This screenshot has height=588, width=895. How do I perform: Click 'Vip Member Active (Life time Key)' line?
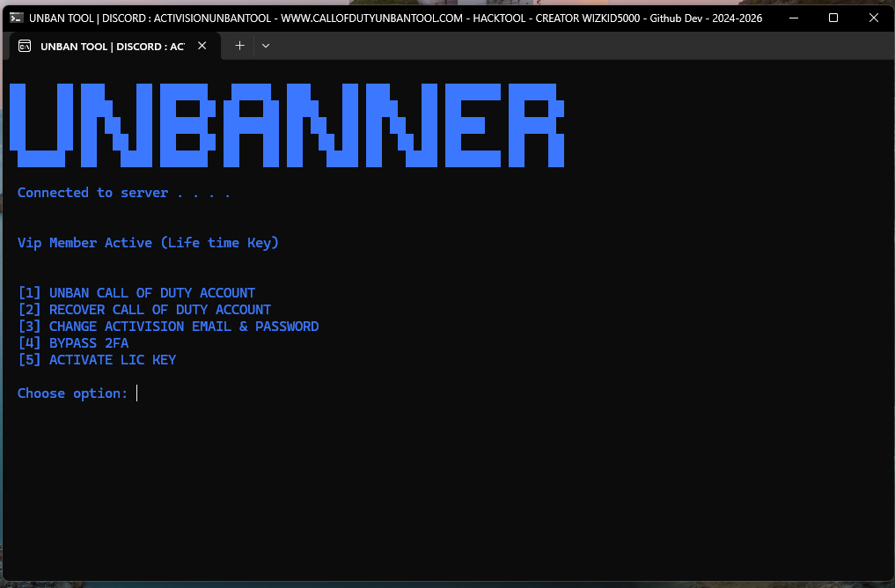point(148,243)
